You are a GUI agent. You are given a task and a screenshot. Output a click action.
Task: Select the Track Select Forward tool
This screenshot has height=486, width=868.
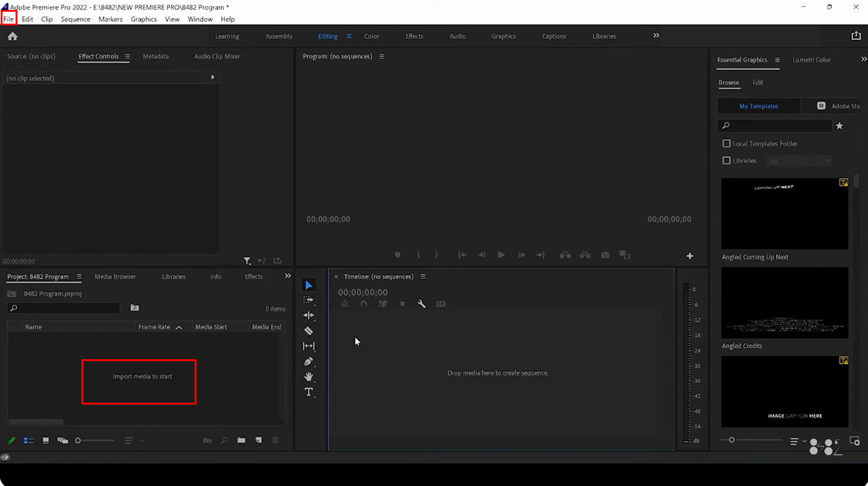(x=309, y=300)
